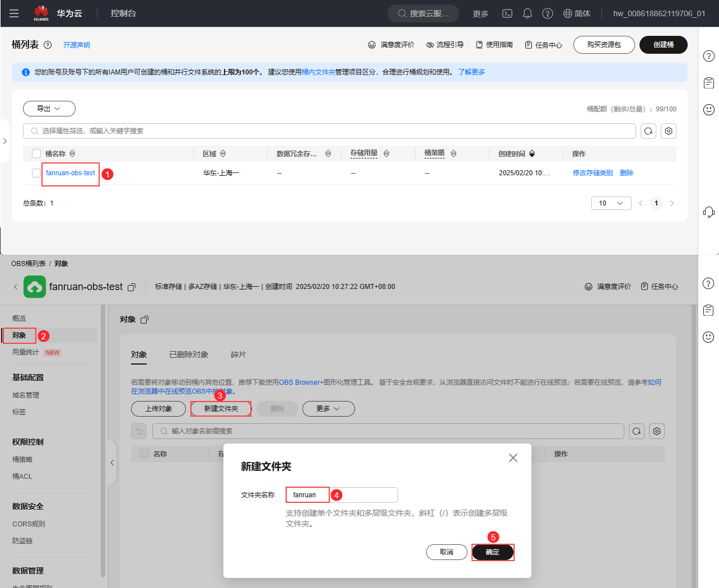Click the folder name input containing fanruan
Viewport: 719px width, 588px height.
point(307,494)
